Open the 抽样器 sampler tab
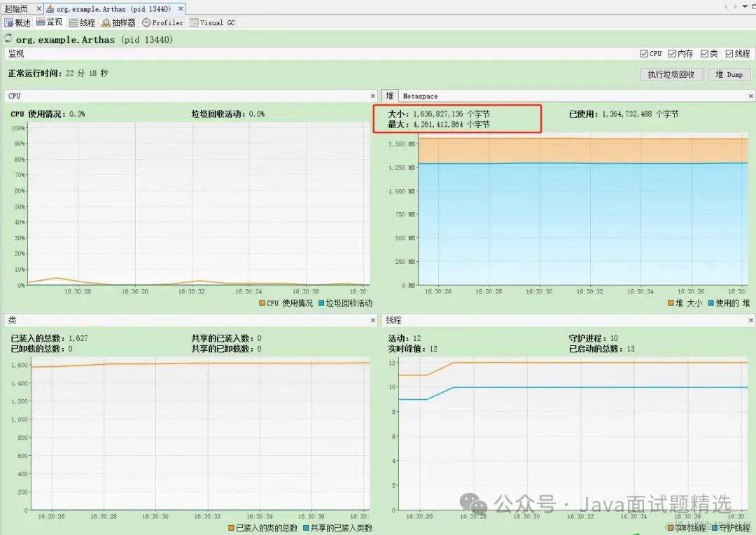The height and width of the screenshot is (535, 756). (118, 22)
